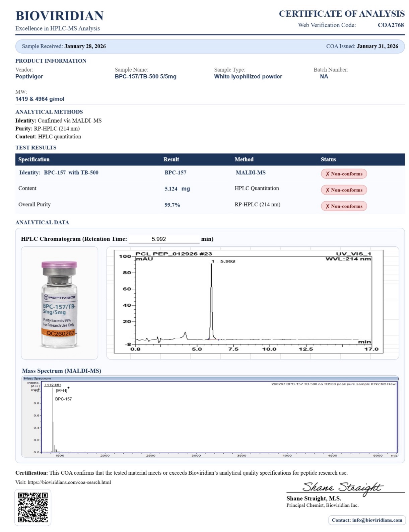This screenshot has width=409, height=532.
Task: Click the Contact info@bioviridians.com button
Action: point(367,520)
